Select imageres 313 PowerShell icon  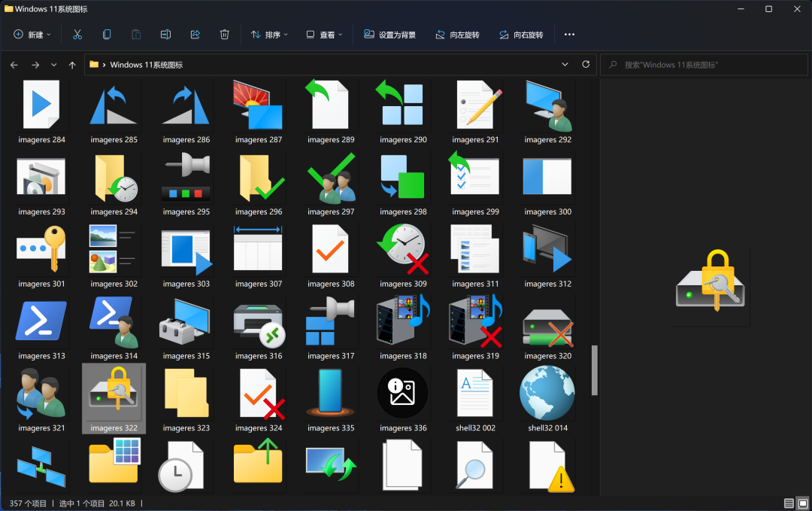41,321
